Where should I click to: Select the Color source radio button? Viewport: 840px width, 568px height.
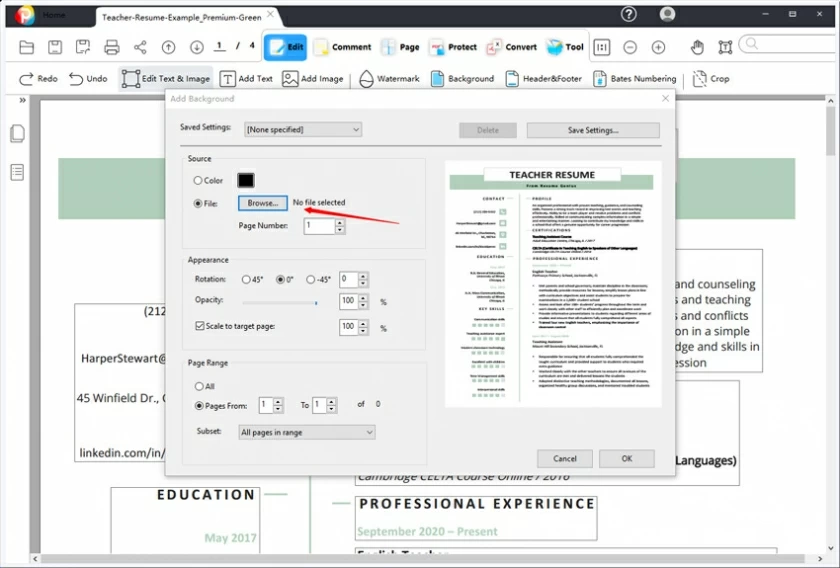(198, 181)
